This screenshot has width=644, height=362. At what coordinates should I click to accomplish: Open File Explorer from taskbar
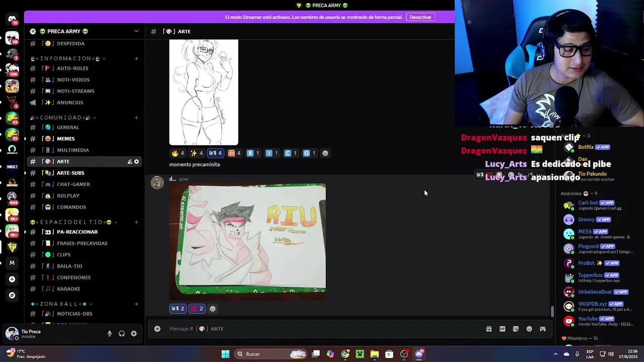click(x=374, y=354)
